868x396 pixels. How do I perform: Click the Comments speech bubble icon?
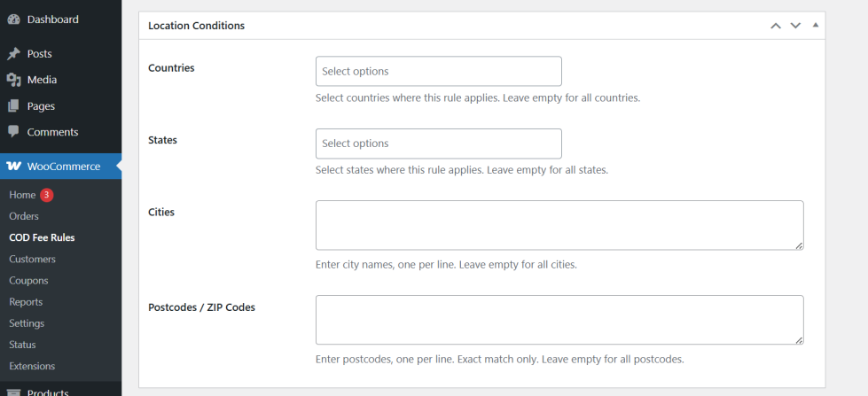pyautogui.click(x=13, y=132)
